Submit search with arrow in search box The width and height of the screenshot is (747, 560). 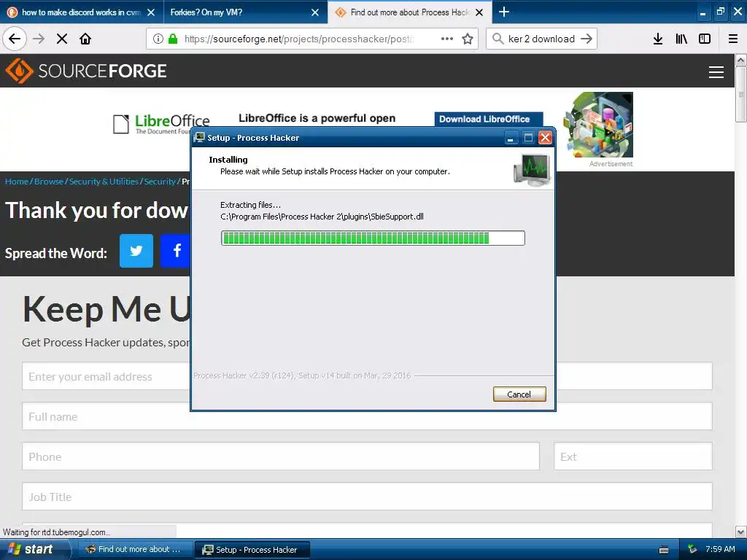click(x=587, y=39)
